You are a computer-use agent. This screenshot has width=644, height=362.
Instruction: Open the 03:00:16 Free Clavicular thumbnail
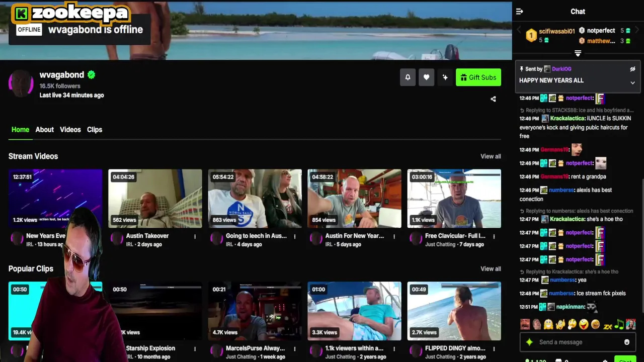454,199
